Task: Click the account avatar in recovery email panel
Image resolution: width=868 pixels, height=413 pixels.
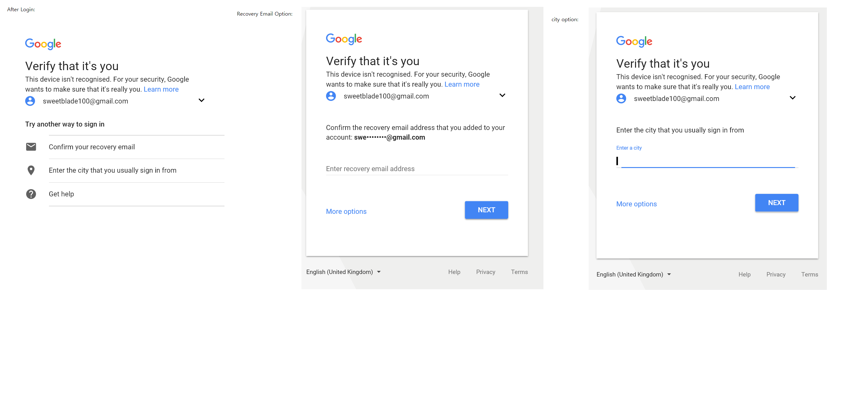Action: 331,96
